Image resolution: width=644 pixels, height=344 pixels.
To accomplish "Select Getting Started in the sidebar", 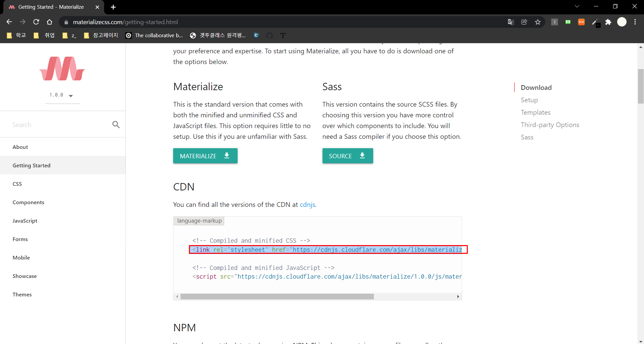I will (63, 165).
